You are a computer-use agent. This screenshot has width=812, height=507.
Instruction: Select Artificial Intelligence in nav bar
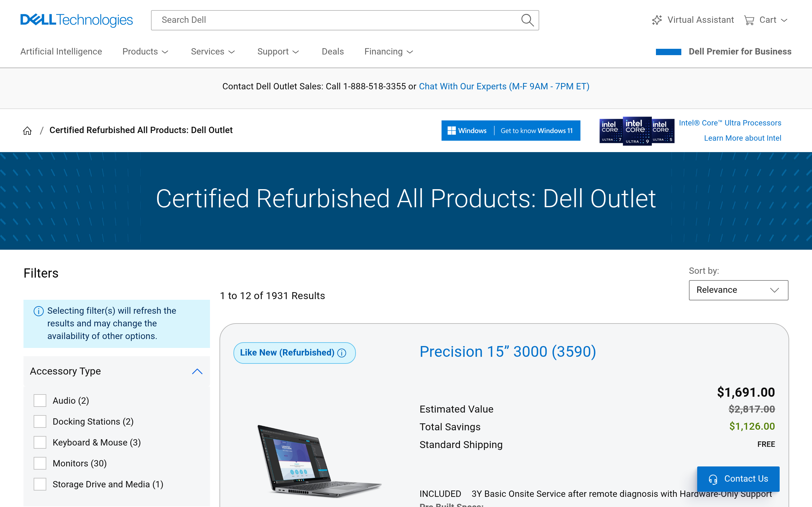point(61,52)
